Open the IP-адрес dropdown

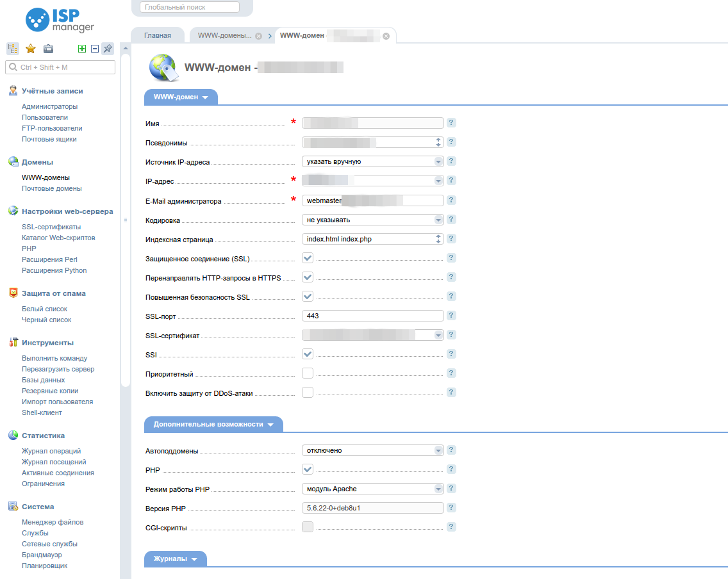373,181
